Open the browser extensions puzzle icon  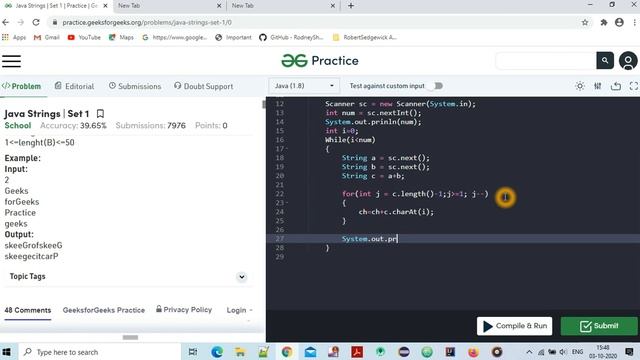(604, 22)
